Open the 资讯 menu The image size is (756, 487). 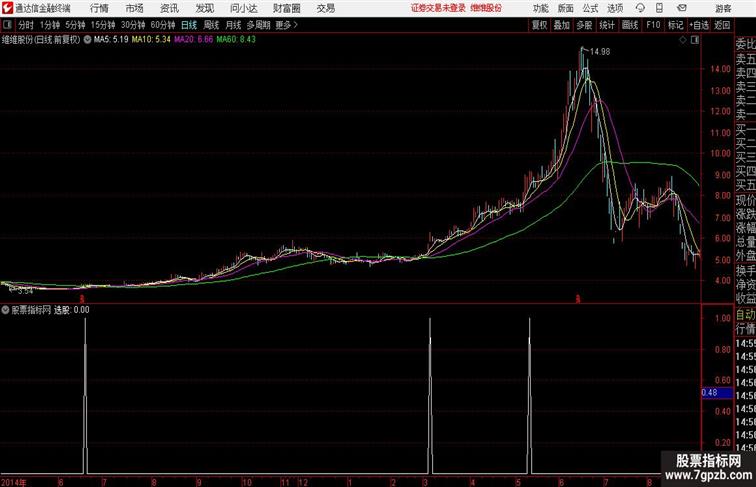point(169,8)
